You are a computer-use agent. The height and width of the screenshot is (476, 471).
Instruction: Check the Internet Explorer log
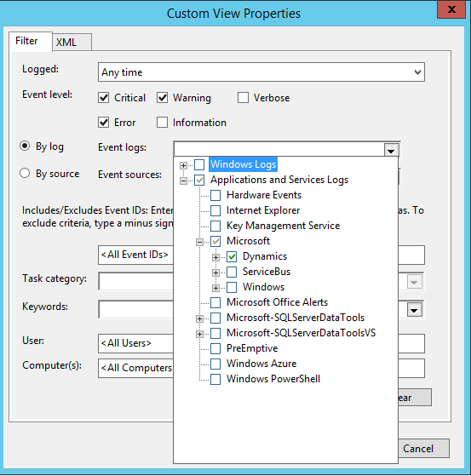coord(215,210)
